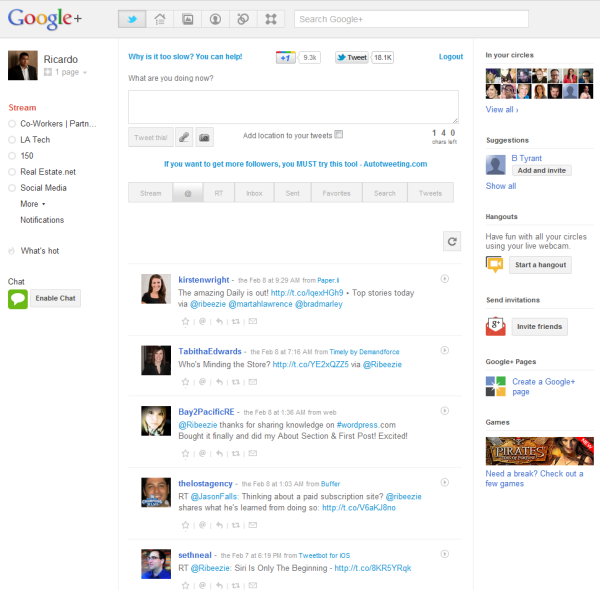Switch to the @ mentions tab
This screenshot has width=600, height=590.
[x=188, y=193]
